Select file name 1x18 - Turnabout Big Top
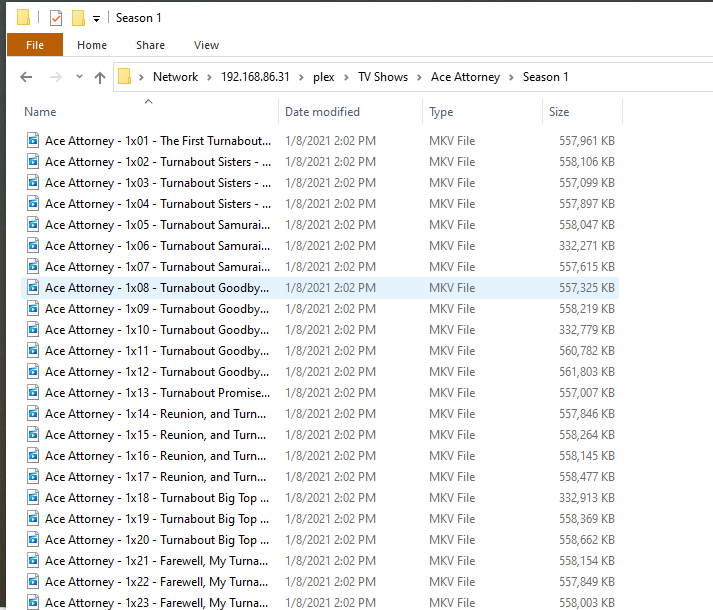The width and height of the screenshot is (713, 610). [x=157, y=498]
